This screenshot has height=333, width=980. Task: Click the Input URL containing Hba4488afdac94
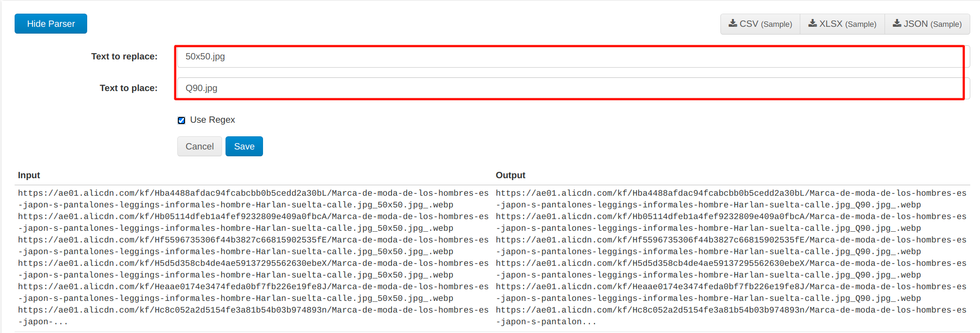click(253, 199)
